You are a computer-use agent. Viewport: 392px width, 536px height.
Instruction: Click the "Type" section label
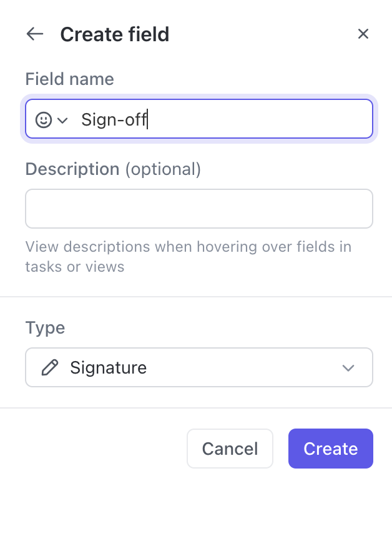pos(45,328)
